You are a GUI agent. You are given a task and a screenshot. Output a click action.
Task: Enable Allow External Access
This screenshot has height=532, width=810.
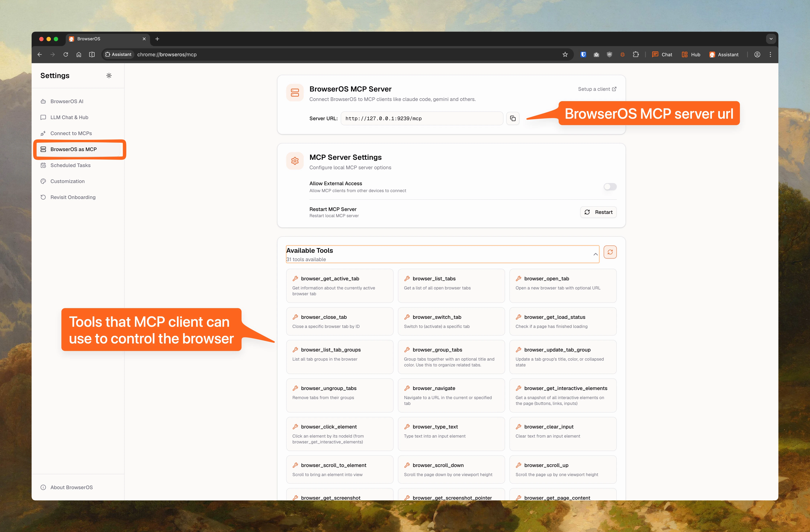coord(609,186)
